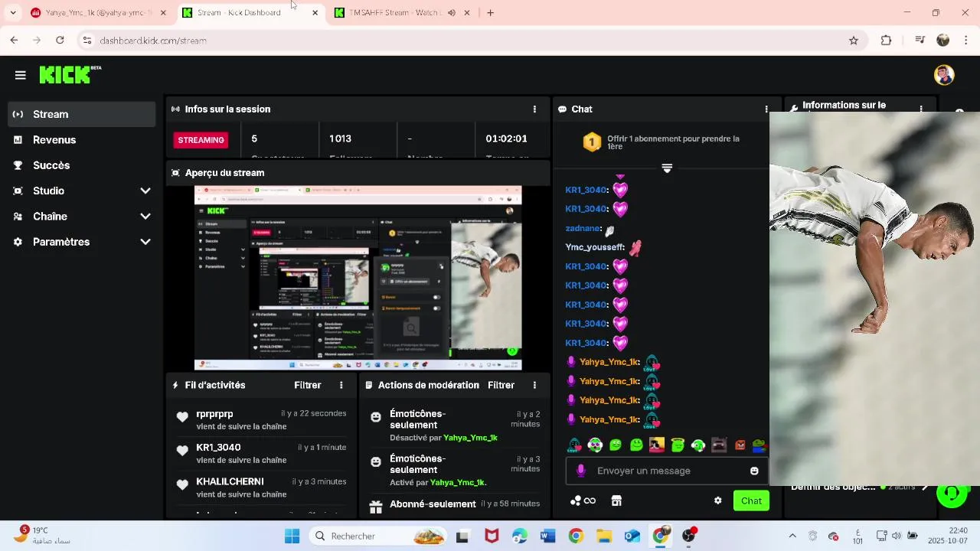
Task: Click the KICK beta logo
Action: [x=70, y=74]
